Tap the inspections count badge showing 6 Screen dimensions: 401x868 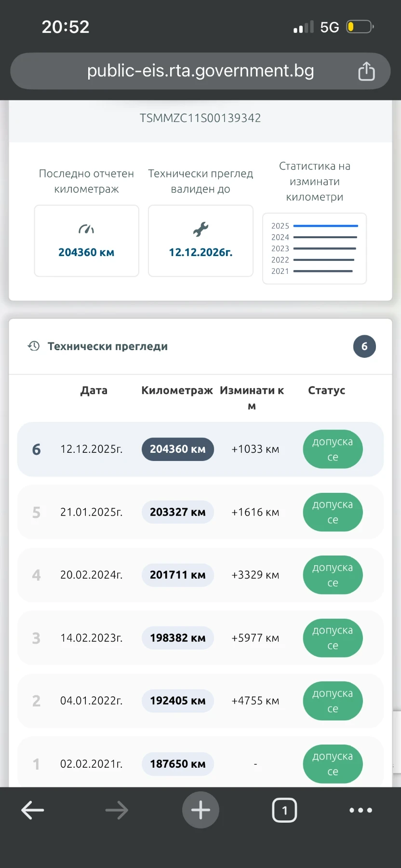click(x=364, y=346)
